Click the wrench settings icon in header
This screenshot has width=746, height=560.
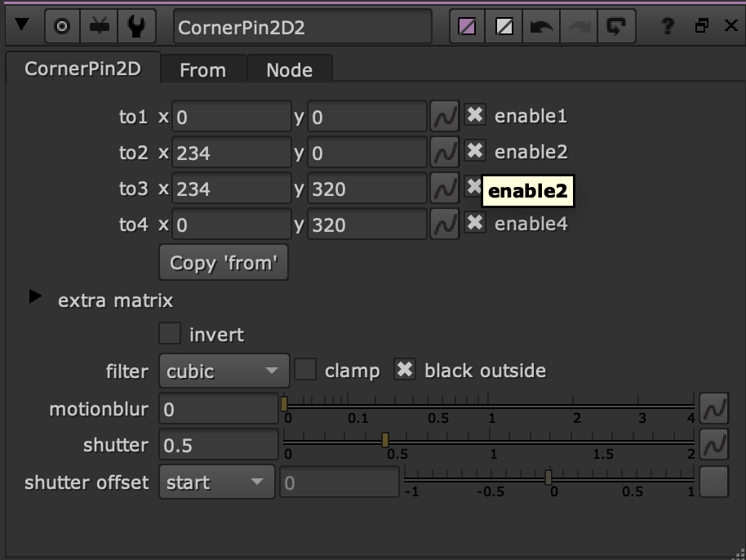click(136, 26)
